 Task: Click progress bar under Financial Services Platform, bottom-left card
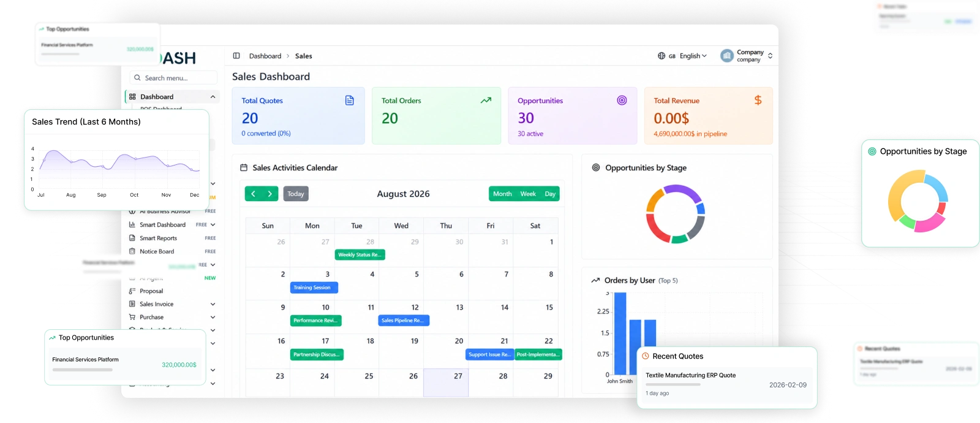[x=83, y=370]
